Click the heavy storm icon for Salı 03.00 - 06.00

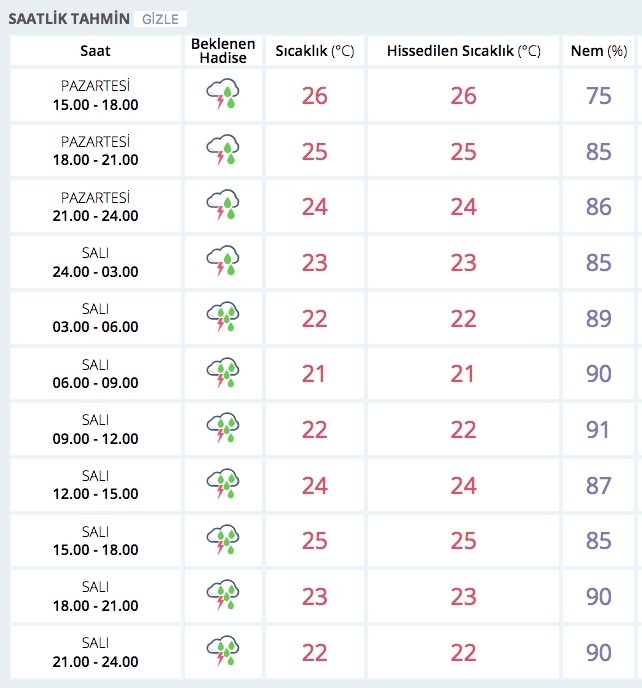(223, 318)
